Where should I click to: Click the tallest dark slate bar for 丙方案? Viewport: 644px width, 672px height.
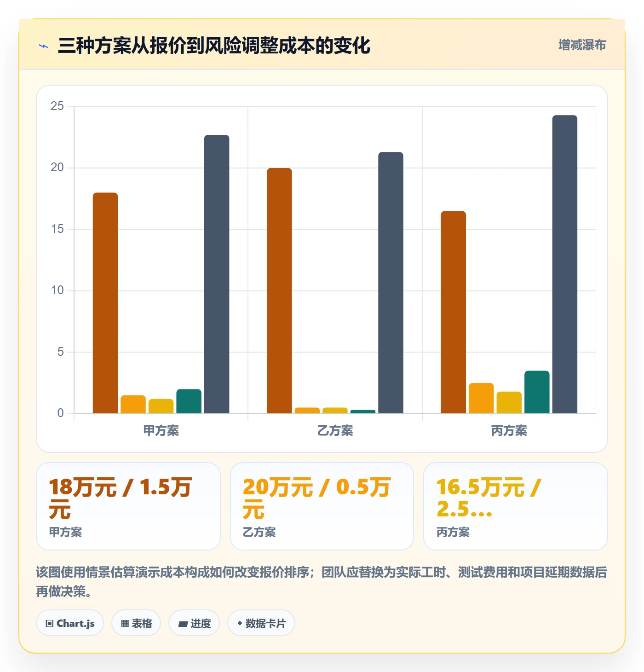(x=564, y=264)
